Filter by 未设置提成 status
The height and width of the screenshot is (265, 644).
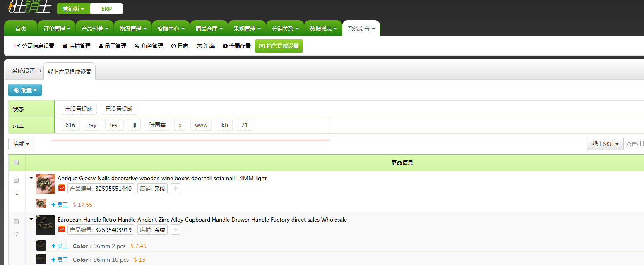79,109
